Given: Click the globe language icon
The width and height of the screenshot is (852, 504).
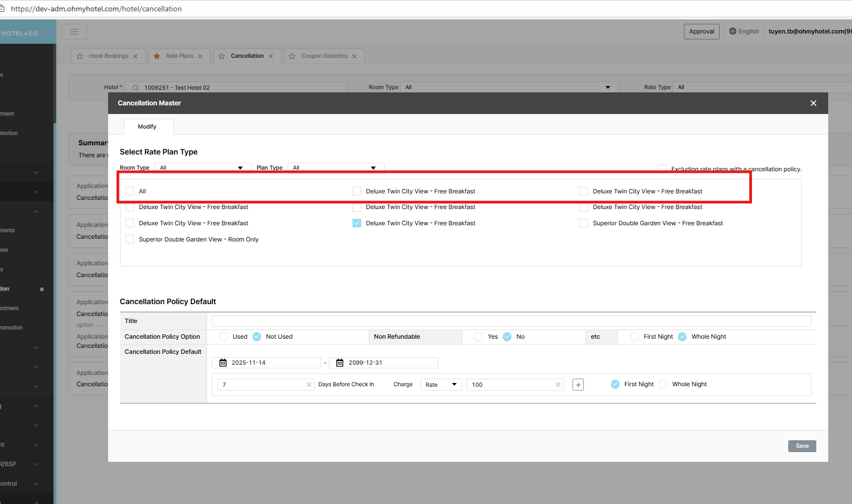Looking at the screenshot, I should [733, 31].
